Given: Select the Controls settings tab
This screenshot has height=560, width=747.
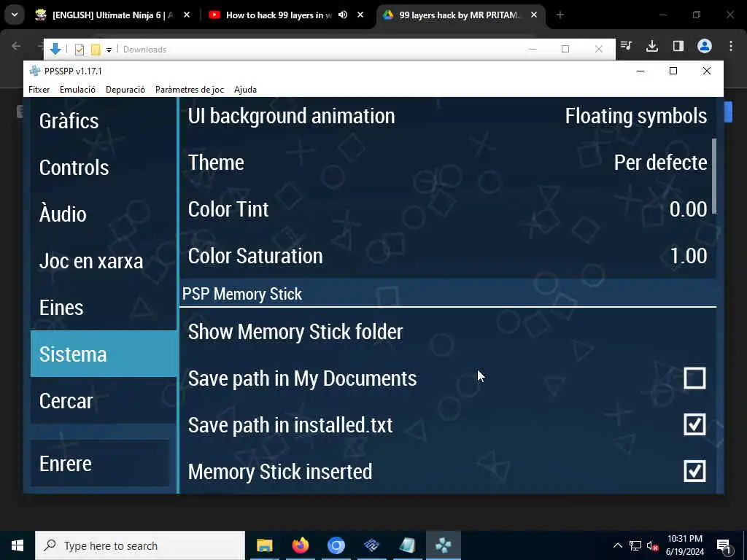Looking at the screenshot, I should (104, 168).
